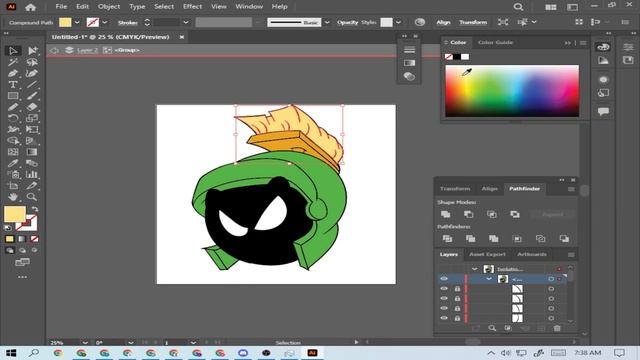Enable Draw Inside mode
640x360 pixels.
coord(35,250)
